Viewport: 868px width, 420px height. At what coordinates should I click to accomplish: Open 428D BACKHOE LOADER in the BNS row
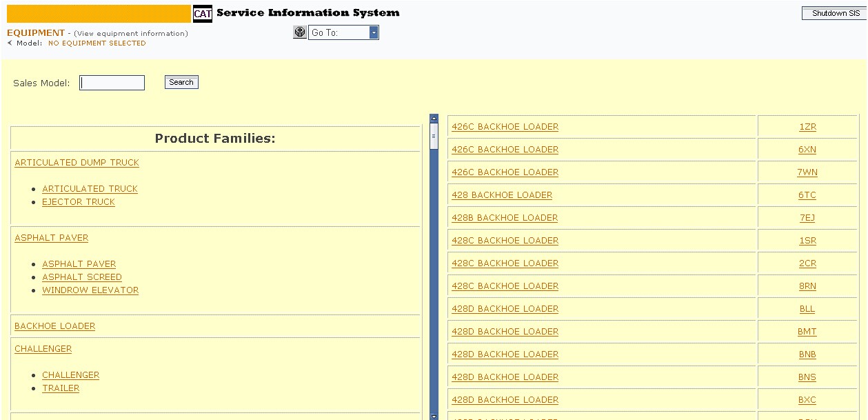click(505, 377)
